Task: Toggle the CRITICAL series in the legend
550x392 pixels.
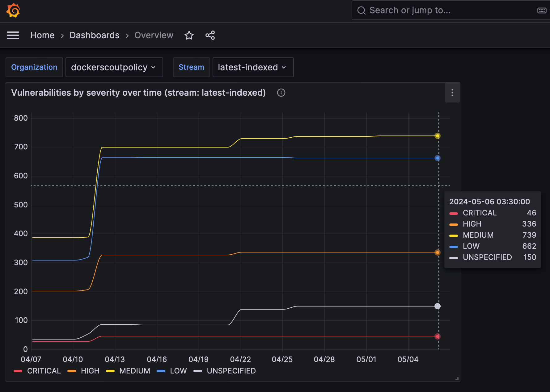Action: [44, 371]
